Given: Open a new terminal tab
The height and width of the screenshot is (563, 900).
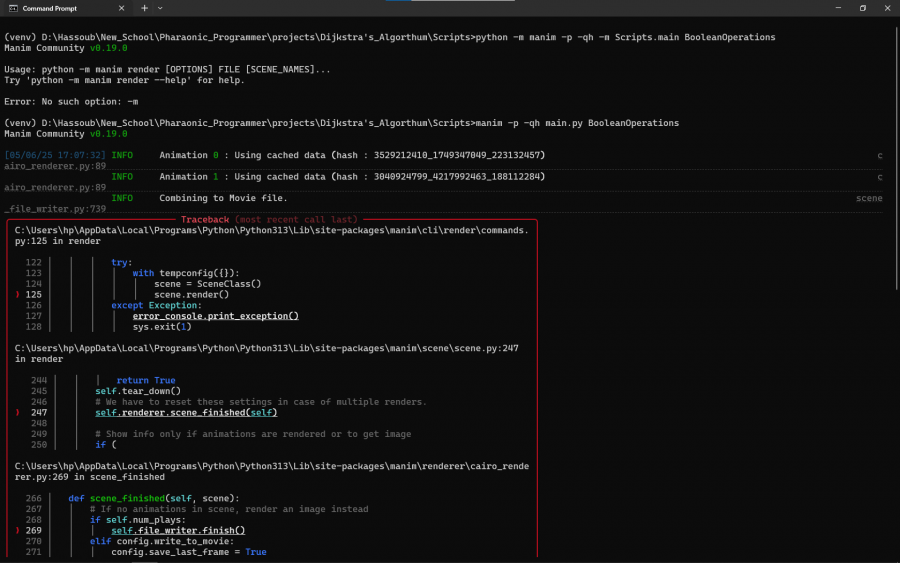Looking at the screenshot, I should coord(144,8).
